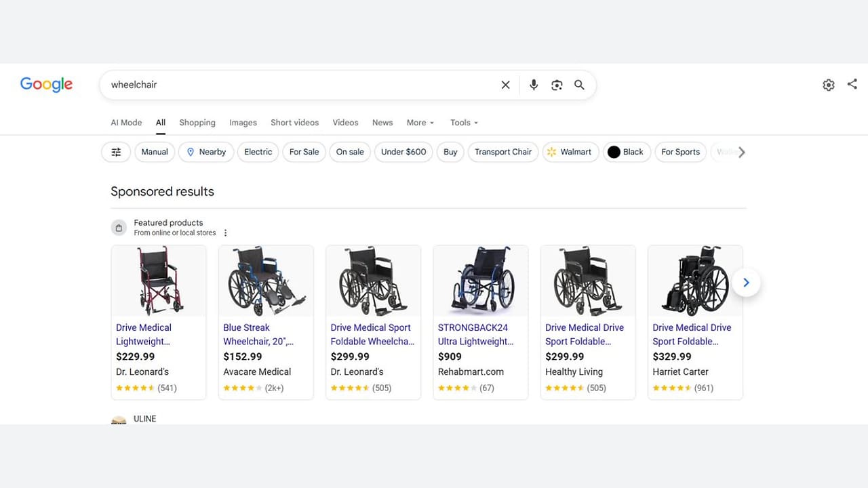Apply the For Sports filter chip

coord(680,152)
